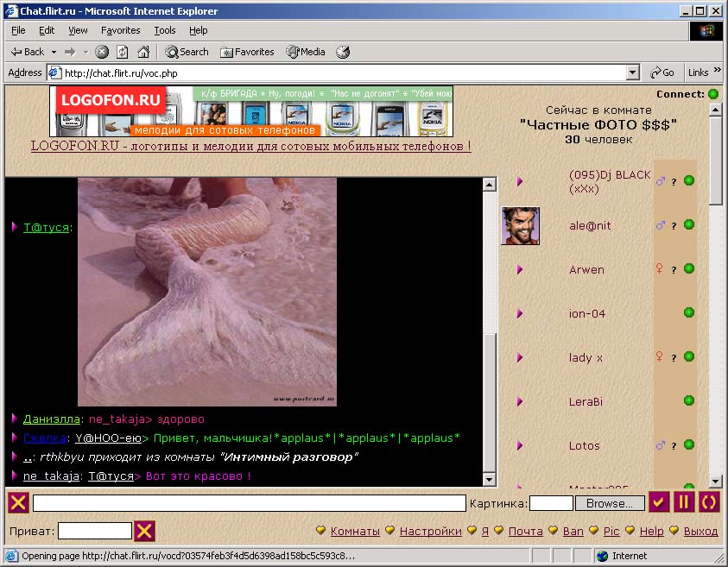Open the Help menu
The width and height of the screenshot is (728, 567).
(x=199, y=30)
